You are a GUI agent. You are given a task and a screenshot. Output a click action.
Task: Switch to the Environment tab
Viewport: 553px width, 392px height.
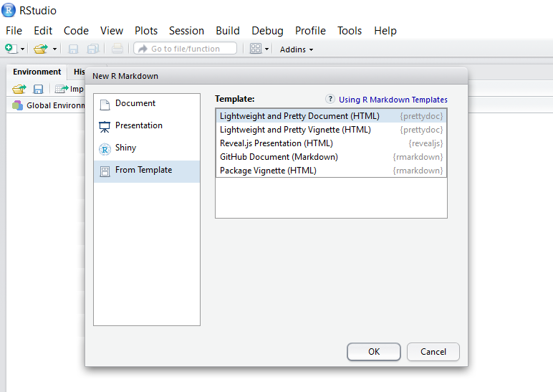37,72
